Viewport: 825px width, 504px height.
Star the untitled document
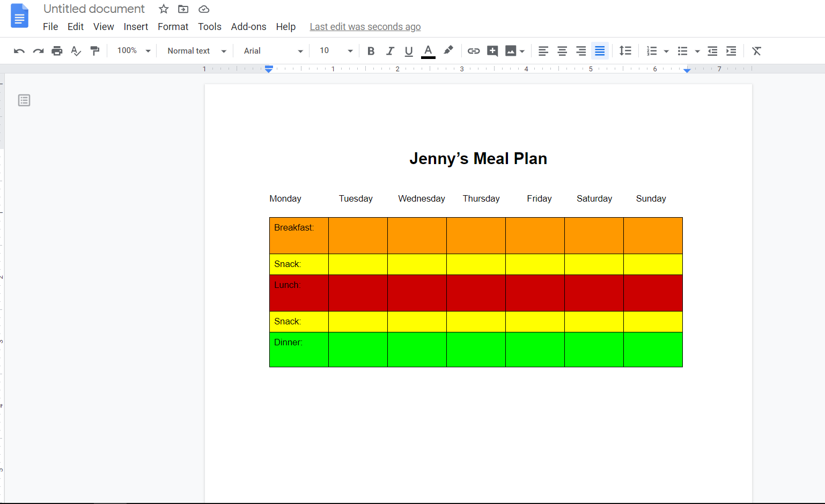pyautogui.click(x=164, y=9)
